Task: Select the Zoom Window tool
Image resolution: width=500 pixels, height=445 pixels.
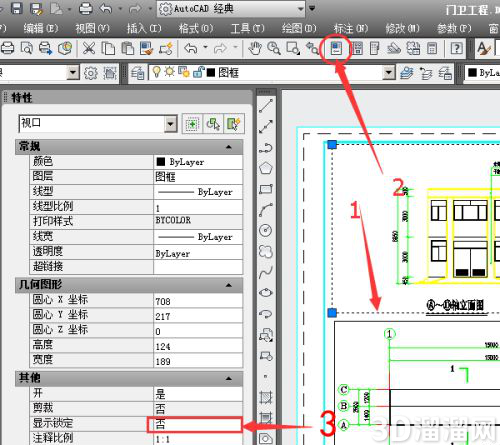Action: pos(293,49)
